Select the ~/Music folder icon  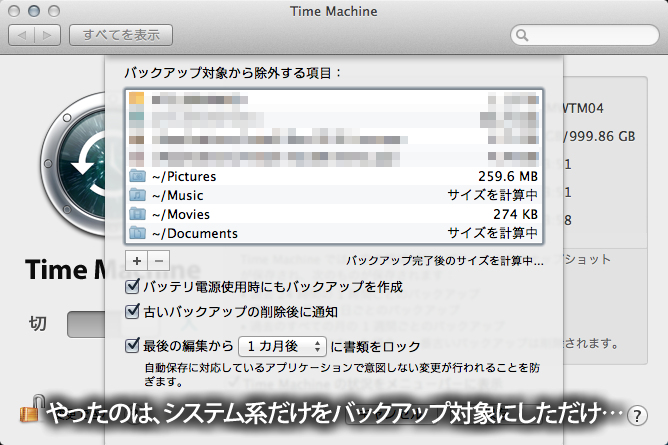[x=137, y=195]
